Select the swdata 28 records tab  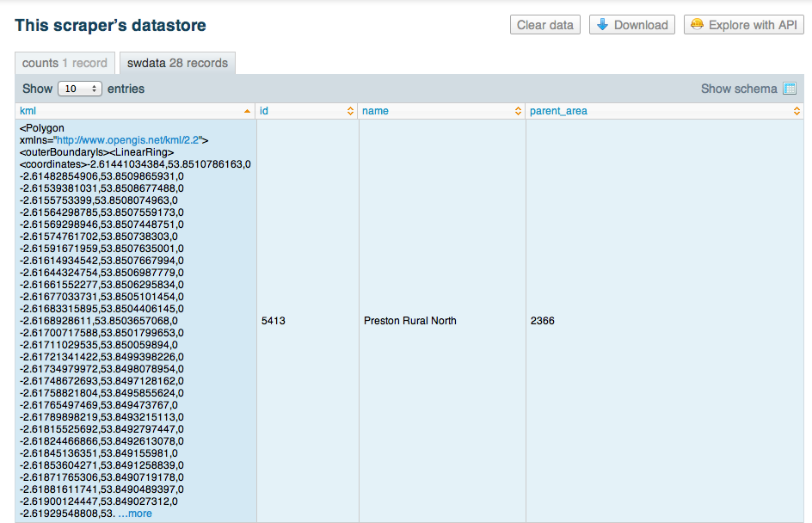pyautogui.click(x=177, y=63)
